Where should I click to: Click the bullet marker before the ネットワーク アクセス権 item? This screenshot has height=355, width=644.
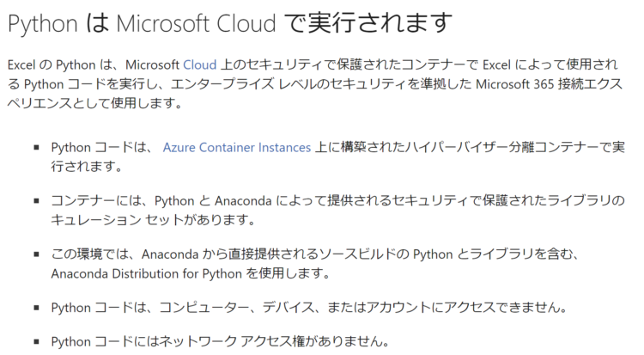tap(37, 341)
